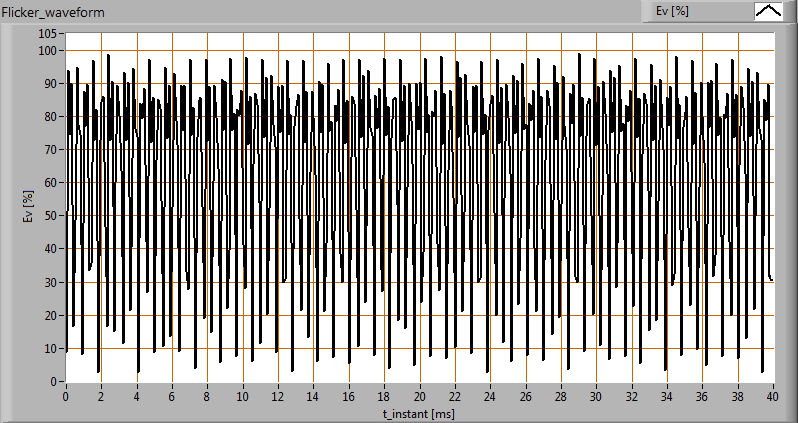Click the 14 tick on the x-axis
This screenshot has width=798, height=423.
pos(313,395)
